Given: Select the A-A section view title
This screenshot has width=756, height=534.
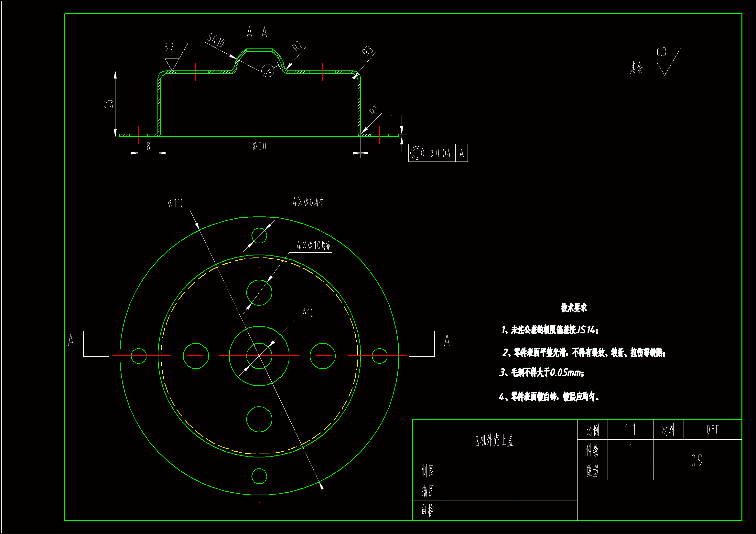Looking at the screenshot, I should (x=257, y=33).
